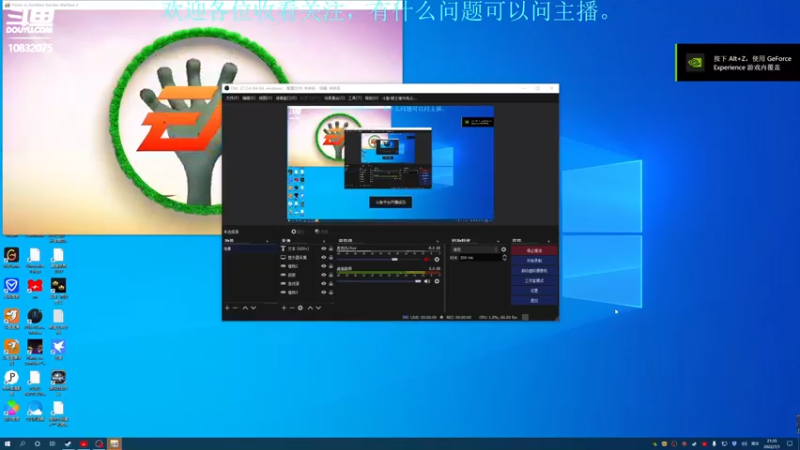The image size is (800, 450).
Task: Open Task View on taskbar
Action: pyautogui.click(x=52, y=444)
